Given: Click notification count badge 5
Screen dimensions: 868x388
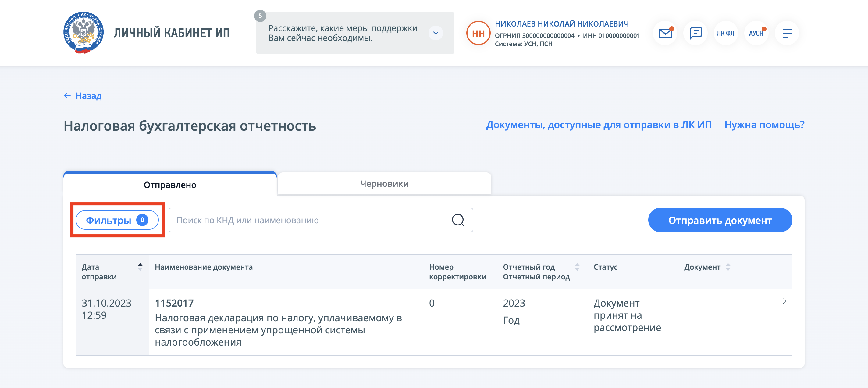Looking at the screenshot, I should pyautogui.click(x=260, y=16).
